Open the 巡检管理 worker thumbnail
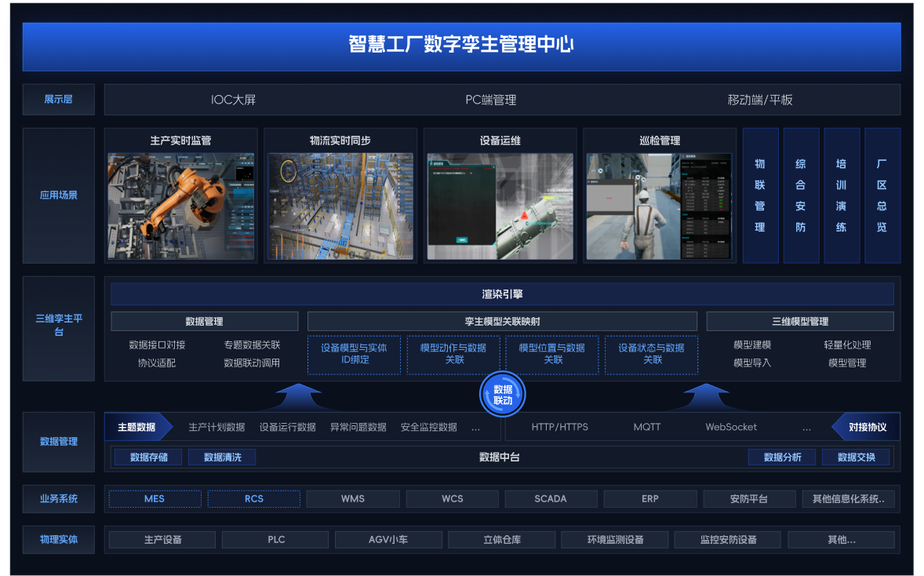The height and width of the screenshot is (576, 924). 659,206
